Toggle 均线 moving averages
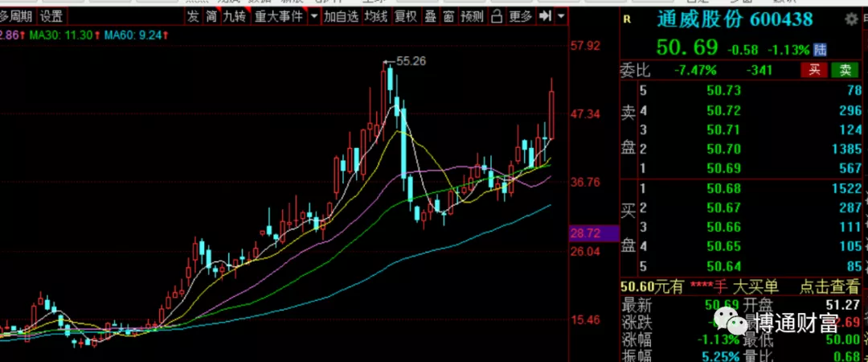Image resolution: width=868 pixels, height=362 pixels. (x=376, y=17)
